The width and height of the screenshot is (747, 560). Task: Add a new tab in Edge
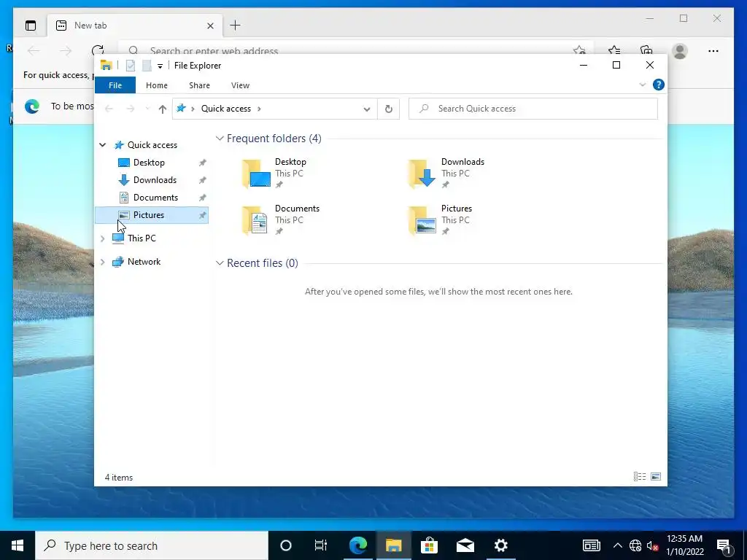click(236, 26)
